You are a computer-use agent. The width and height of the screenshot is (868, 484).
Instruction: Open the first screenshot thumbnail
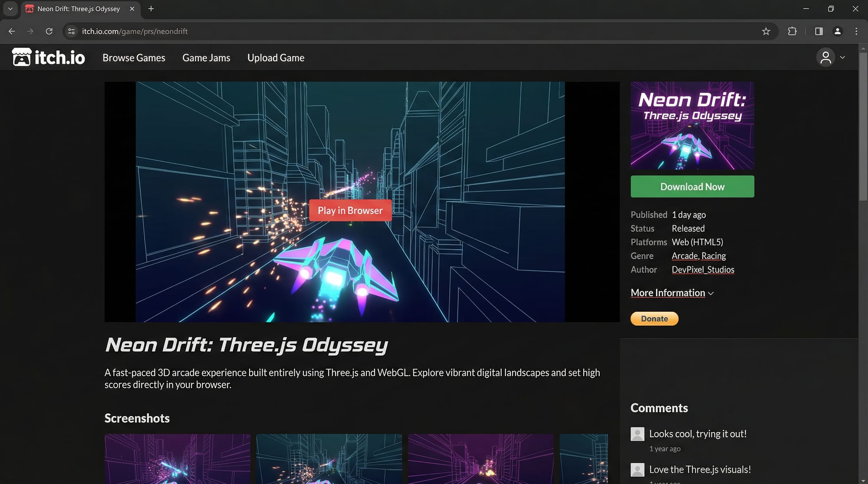177,459
